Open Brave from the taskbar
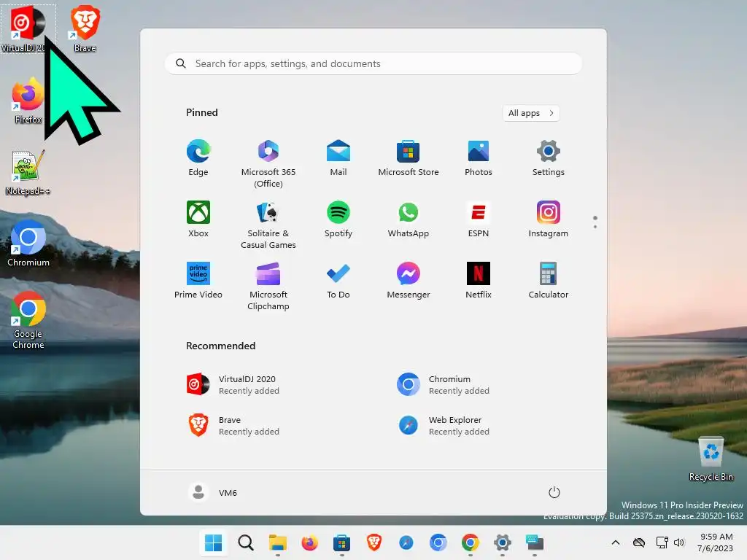The height and width of the screenshot is (560, 747). 374,542
